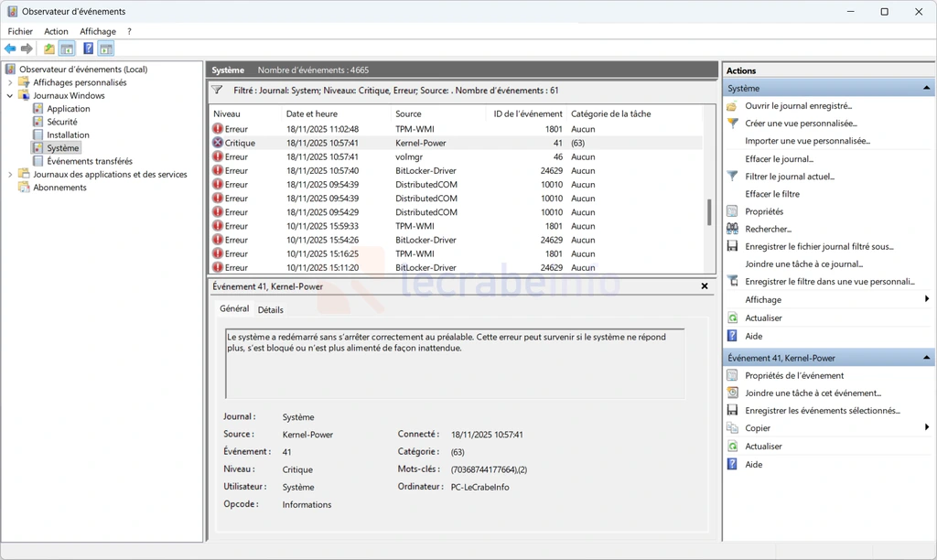Click the Rechercher binoculars icon

(x=732, y=229)
